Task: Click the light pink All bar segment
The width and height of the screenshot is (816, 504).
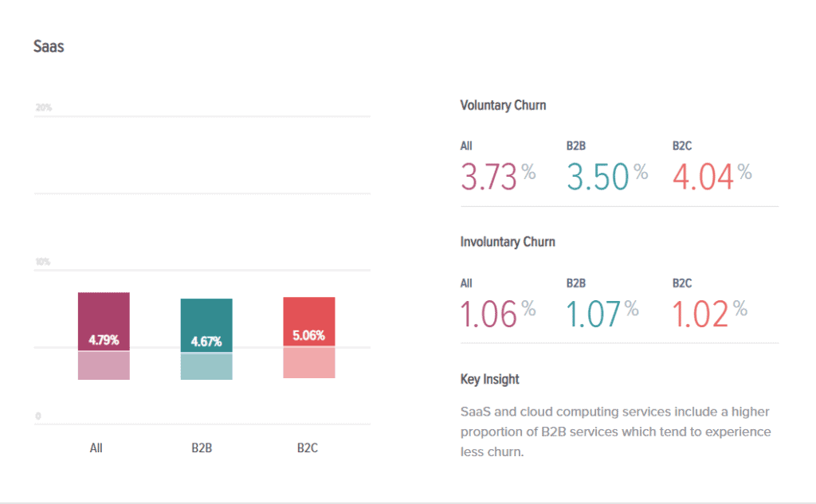Action: (x=104, y=365)
